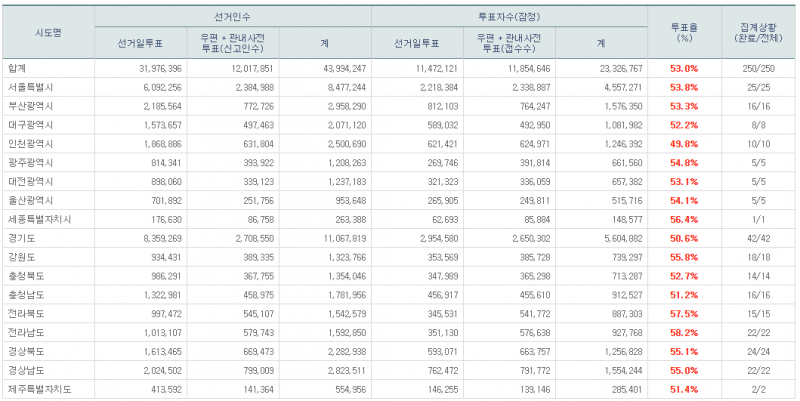Click the 선거인수 group header
Screen dimensions: 800x401
(233, 16)
